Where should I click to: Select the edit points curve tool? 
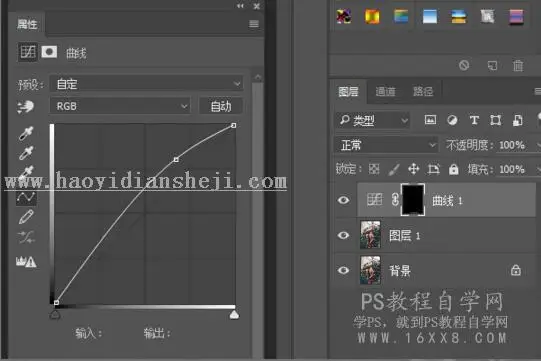point(26,198)
